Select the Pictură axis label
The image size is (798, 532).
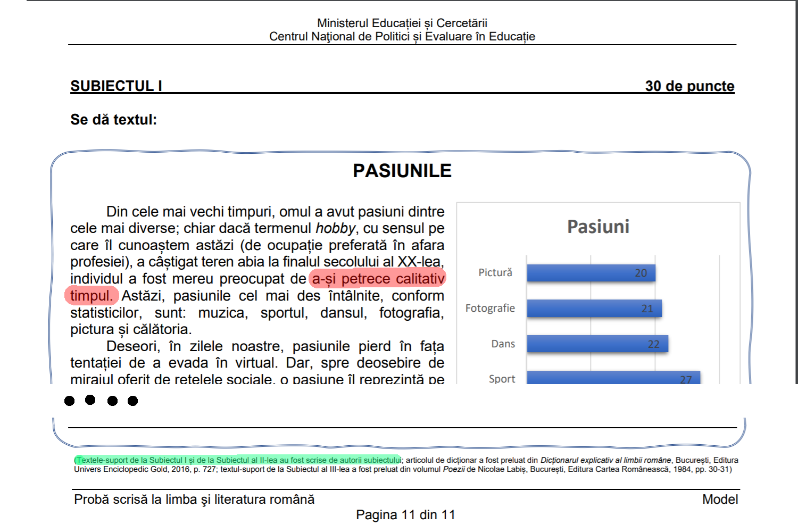pyautogui.click(x=496, y=272)
